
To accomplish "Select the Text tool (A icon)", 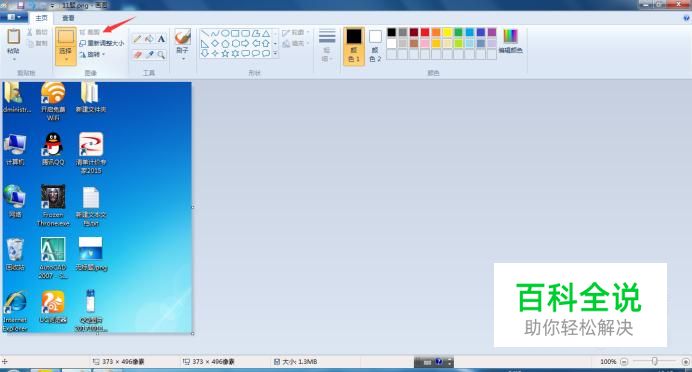I will (x=161, y=38).
